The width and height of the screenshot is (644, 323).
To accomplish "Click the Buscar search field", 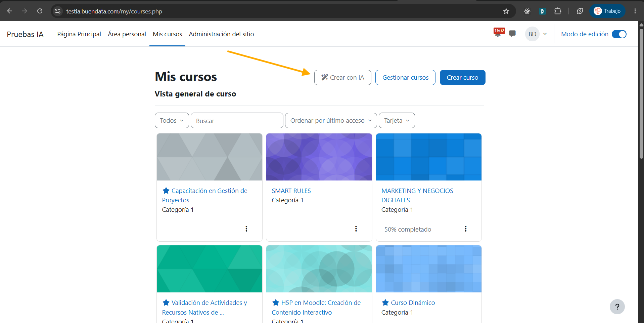I will (x=237, y=120).
